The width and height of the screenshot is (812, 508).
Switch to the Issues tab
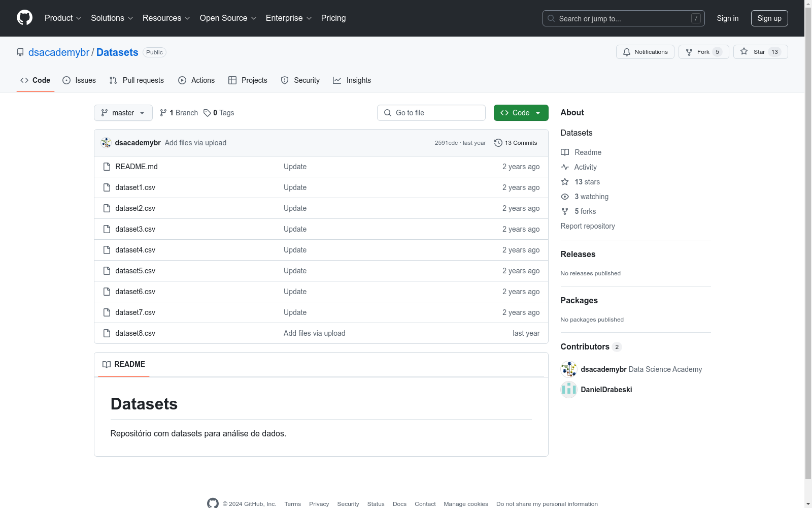point(79,80)
